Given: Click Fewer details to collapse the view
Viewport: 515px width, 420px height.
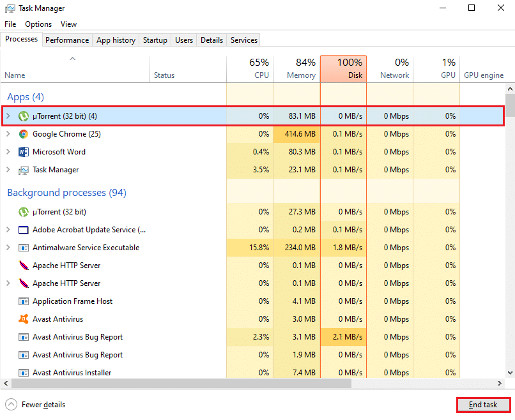Looking at the screenshot, I should (35, 404).
